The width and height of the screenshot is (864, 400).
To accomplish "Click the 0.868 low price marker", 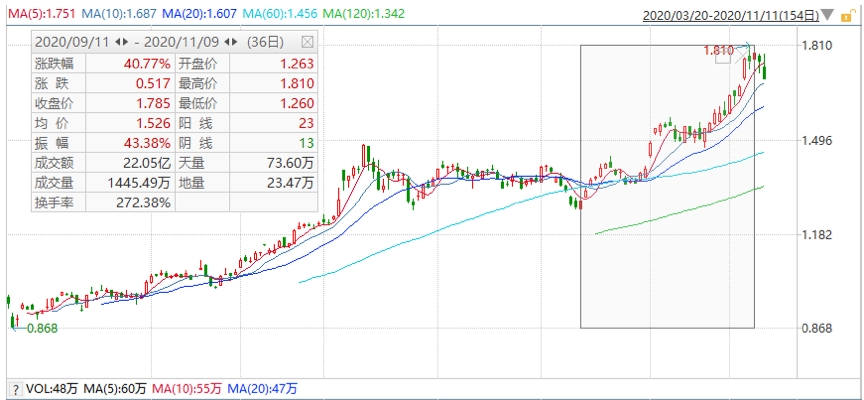I will (x=42, y=327).
